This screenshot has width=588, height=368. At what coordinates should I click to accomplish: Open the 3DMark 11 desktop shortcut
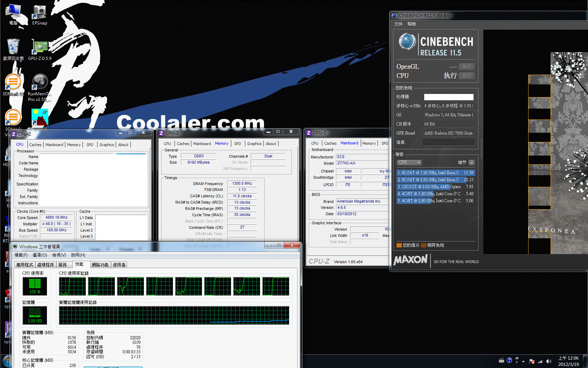13,85
